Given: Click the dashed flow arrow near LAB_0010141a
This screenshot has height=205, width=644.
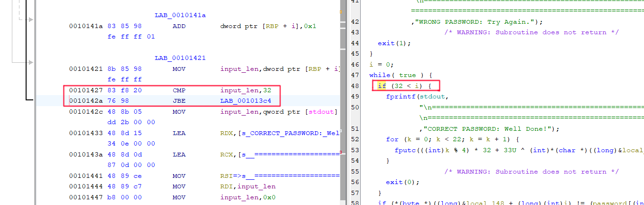Looking at the screenshot, I should (31, 20).
